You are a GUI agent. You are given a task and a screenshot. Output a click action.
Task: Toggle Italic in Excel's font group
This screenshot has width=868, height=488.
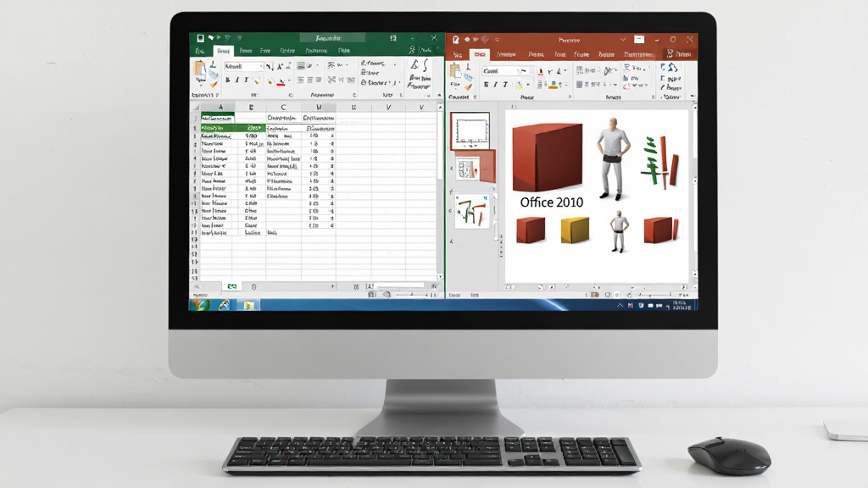click(237, 80)
